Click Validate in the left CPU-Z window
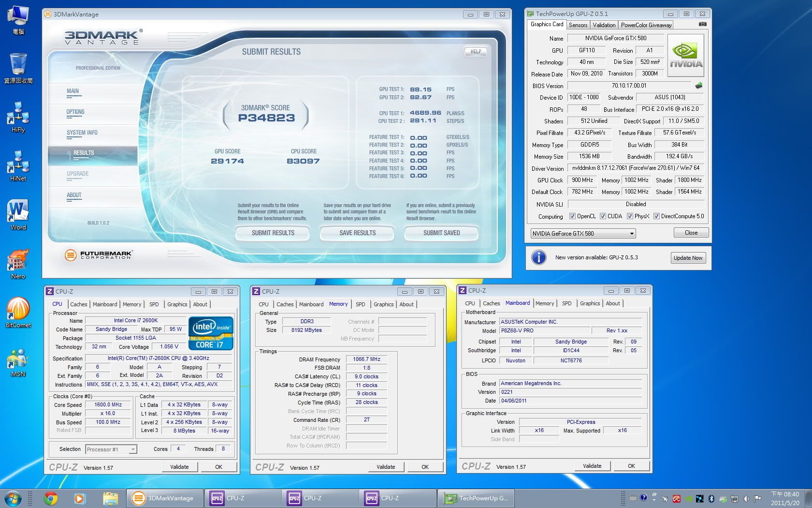 (x=179, y=467)
